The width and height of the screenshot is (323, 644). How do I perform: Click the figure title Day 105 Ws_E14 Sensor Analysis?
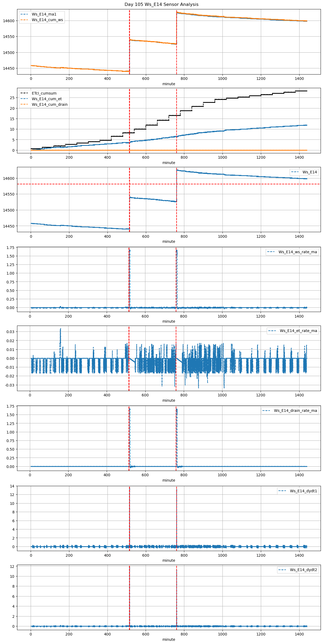click(x=161, y=4)
